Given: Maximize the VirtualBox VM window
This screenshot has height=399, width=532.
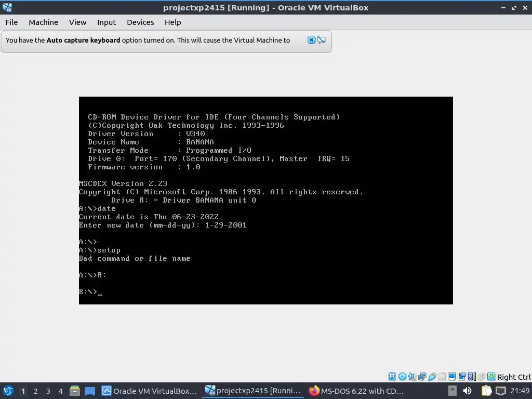Looking at the screenshot, I should [514, 7].
